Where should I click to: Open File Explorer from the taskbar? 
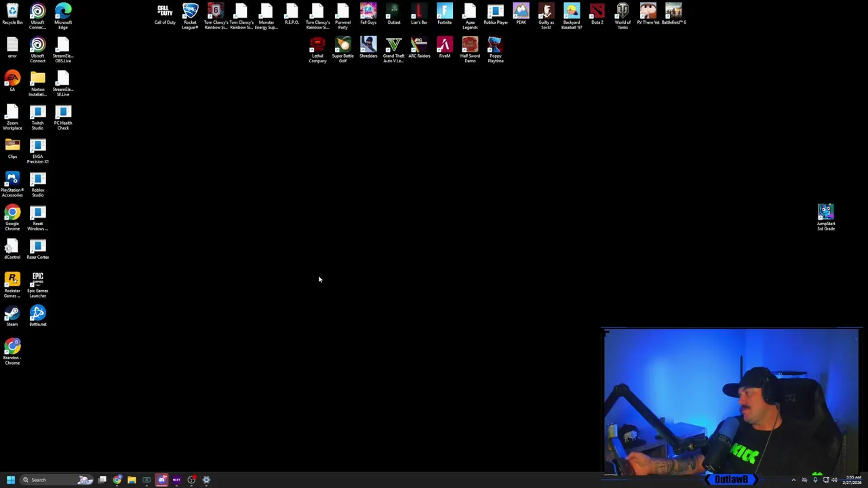click(132, 480)
